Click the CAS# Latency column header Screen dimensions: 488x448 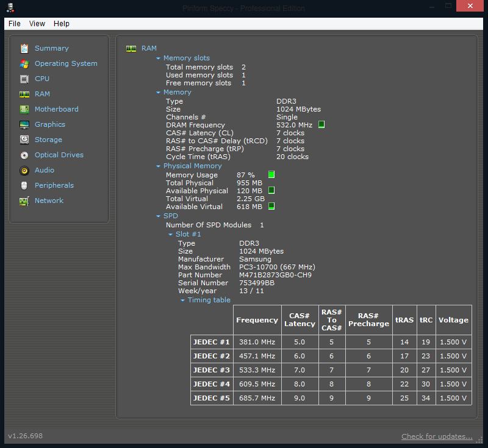300,320
